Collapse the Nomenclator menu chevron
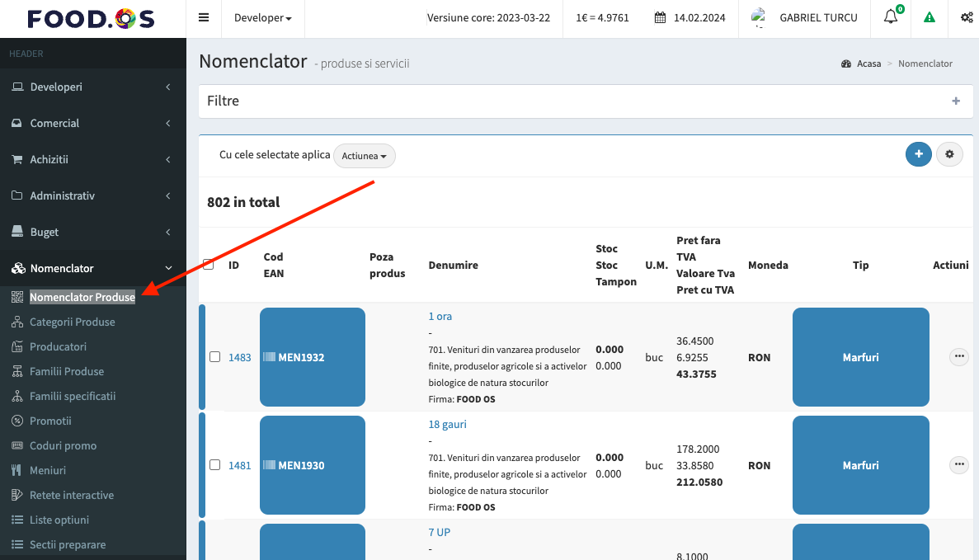 pyautogui.click(x=168, y=268)
